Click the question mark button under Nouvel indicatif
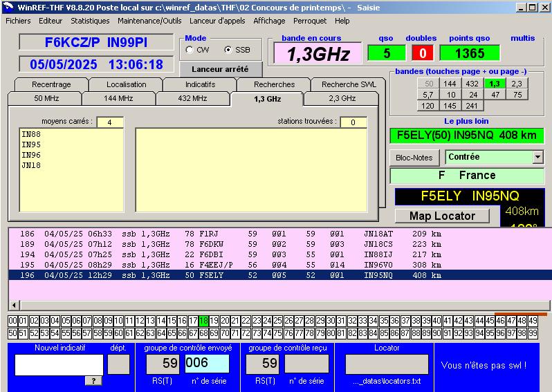Image resolution: width=552 pixels, height=392 pixels. [x=93, y=381]
